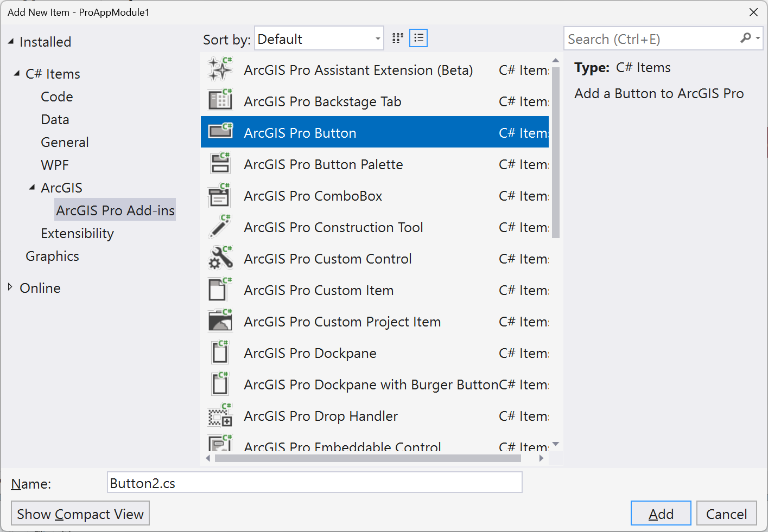This screenshot has width=768, height=532.
Task: Select the Extensibility category
Action: [78, 233]
